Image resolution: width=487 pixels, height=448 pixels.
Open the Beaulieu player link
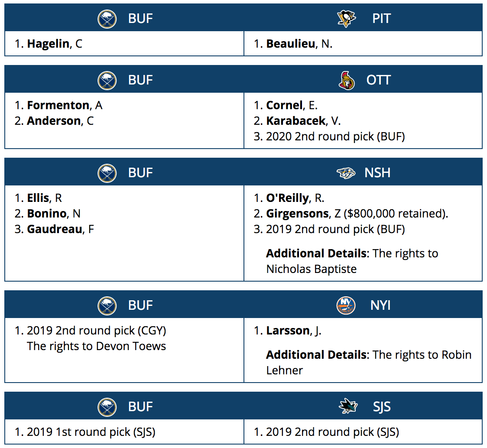pos(290,44)
